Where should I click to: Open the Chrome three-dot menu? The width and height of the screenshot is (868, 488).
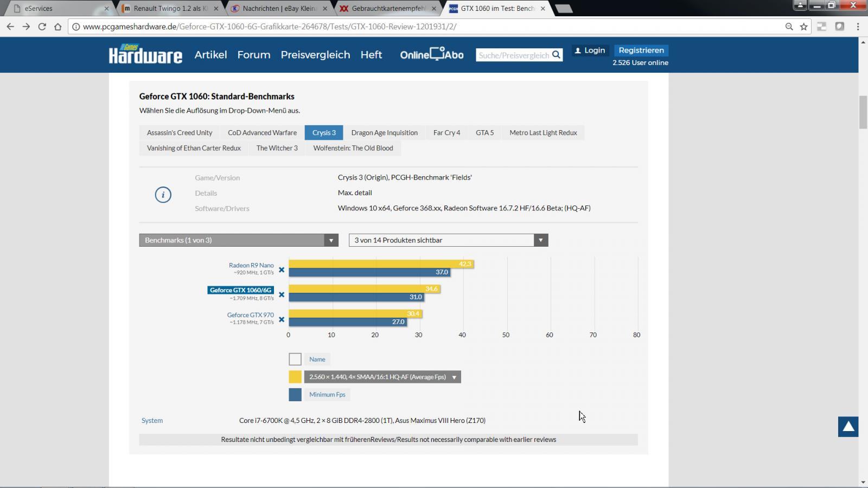click(x=858, y=27)
